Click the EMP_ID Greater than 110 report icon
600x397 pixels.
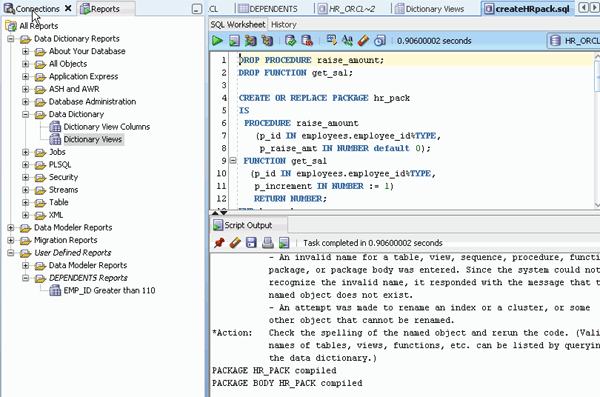(55, 291)
